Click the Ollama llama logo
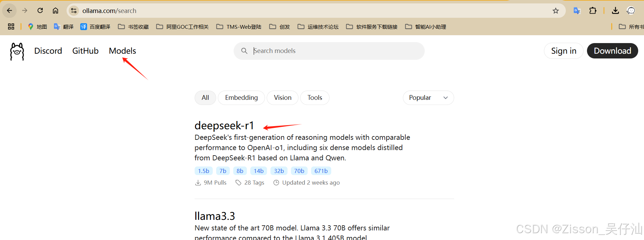Viewport: 644px width, 240px height. tap(17, 51)
